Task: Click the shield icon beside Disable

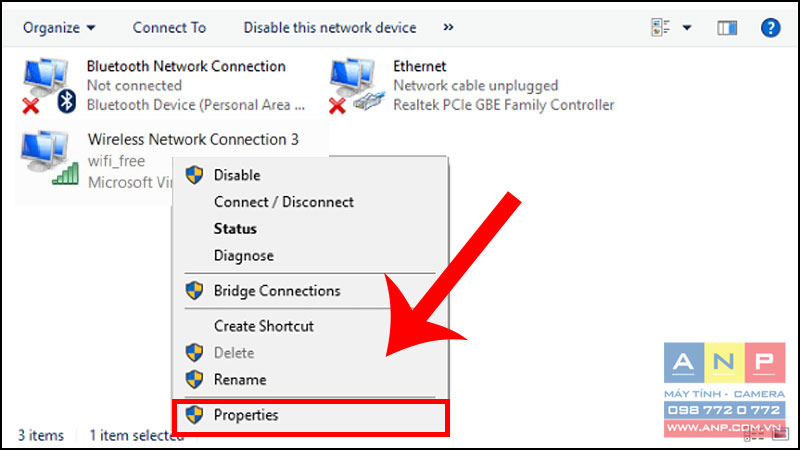Action: click(x=194, y=175)
